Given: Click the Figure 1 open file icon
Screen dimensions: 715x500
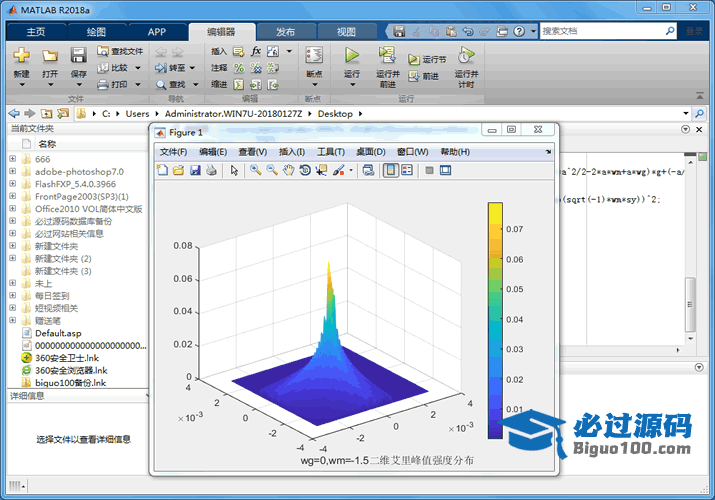Looking at the screenshot, I should pos(178,170).
